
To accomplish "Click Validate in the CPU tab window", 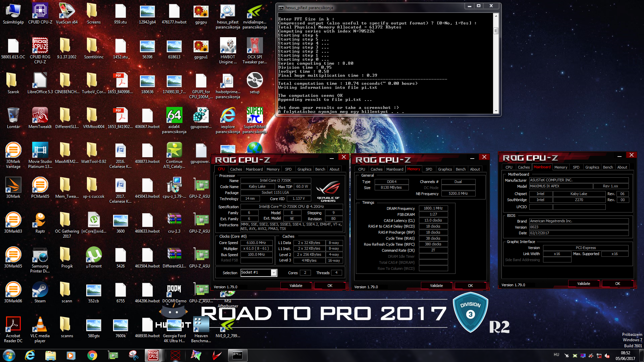I will (x=296, y=286).
